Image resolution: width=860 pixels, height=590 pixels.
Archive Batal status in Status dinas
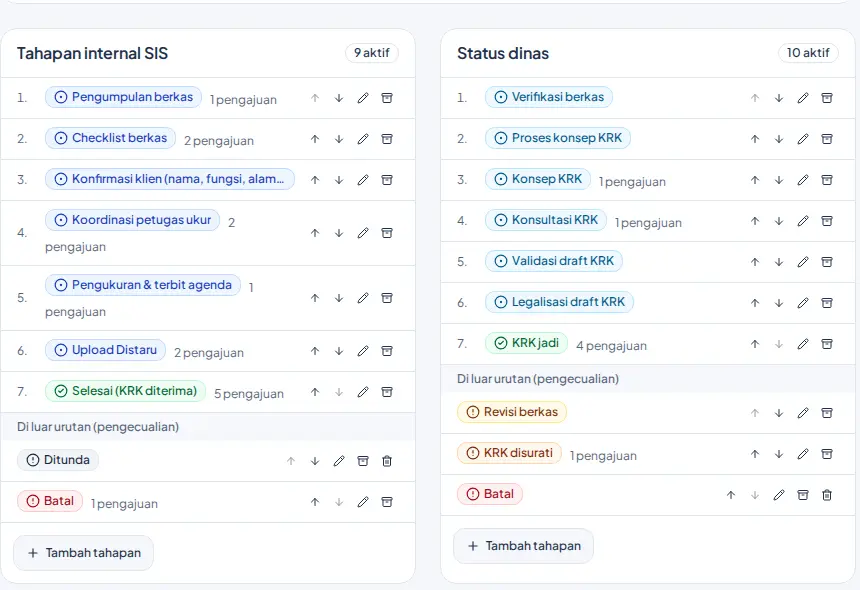(x=803, y=495)
